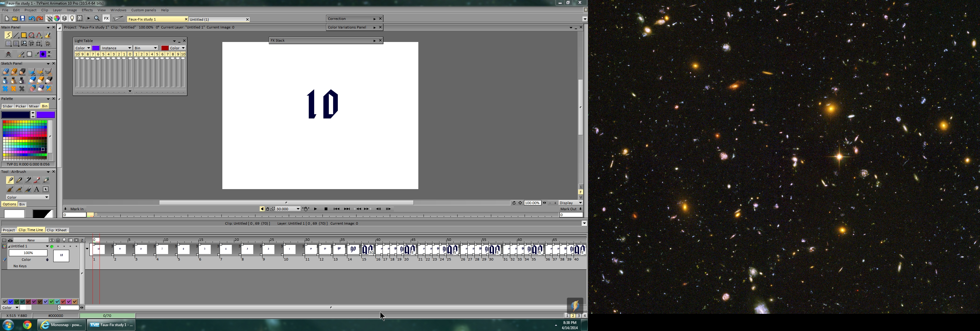This screenshot has height=331, width=980.
Task: Open the Edit menu
Action: tap(16, 10)
